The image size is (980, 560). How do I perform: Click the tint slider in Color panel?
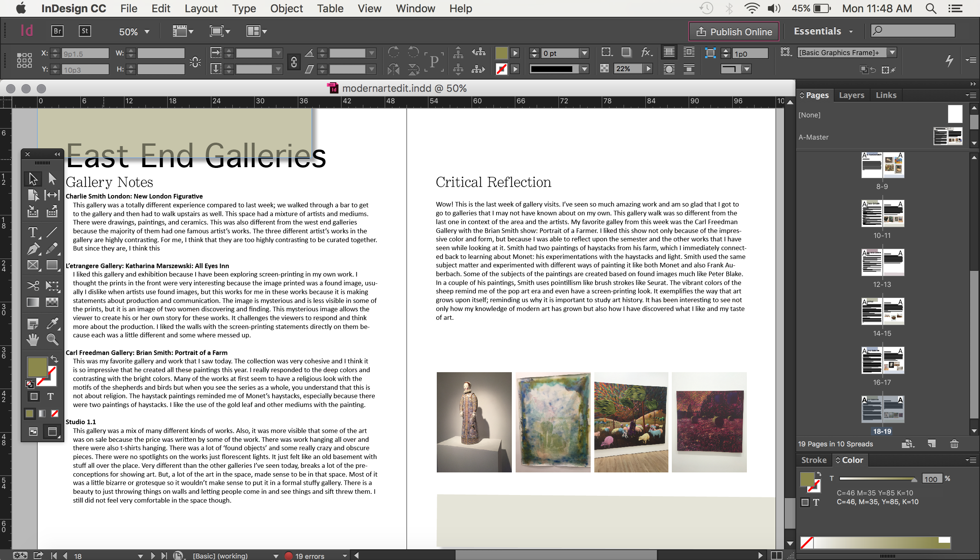878,479
